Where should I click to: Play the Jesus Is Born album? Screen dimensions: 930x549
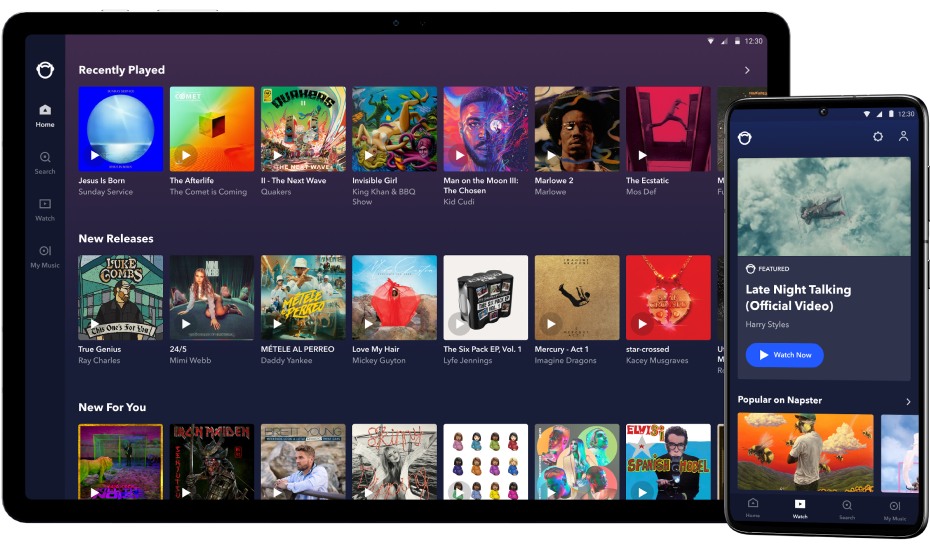tap(95, 155)
